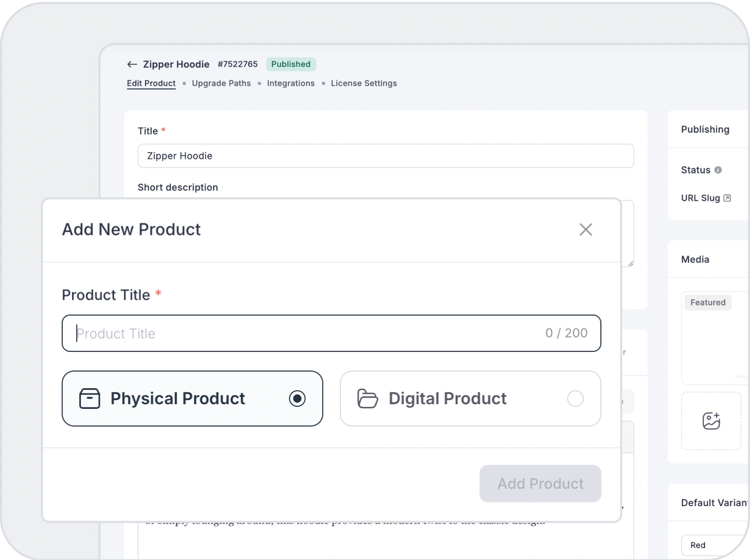Image resolution: width=750 pixels, height=560 pixels.
Task: Click the Short description resize handle
Action: click(x=630, y=263)
